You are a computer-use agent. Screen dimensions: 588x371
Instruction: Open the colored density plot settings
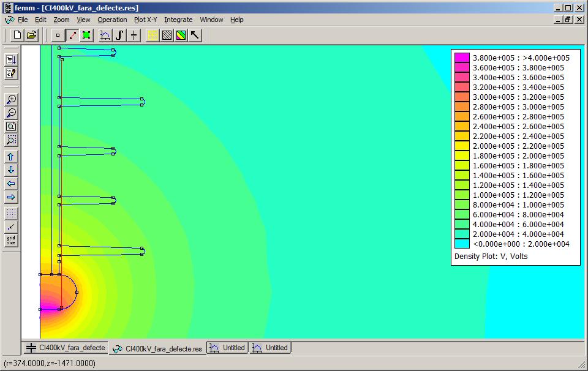[x=181, y=36]
